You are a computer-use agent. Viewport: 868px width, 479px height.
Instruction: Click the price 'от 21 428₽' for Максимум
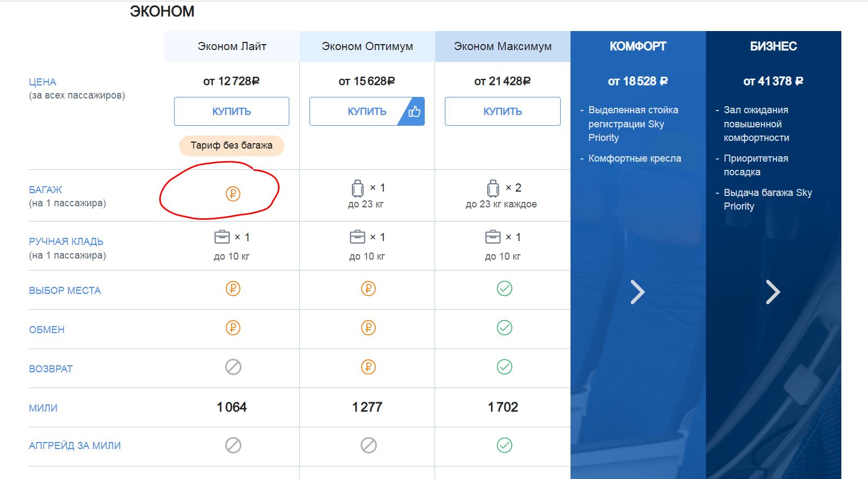click(503, 81)
